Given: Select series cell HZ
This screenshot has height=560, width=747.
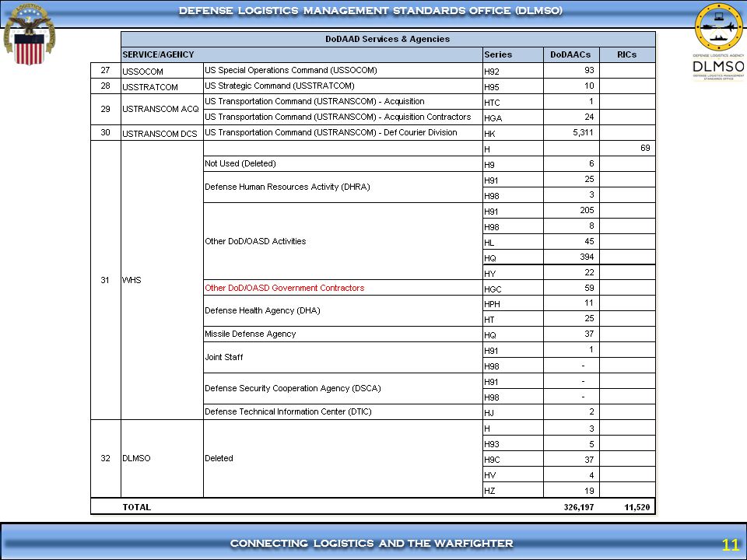Looking at the screenshot, I should (513, 490).
